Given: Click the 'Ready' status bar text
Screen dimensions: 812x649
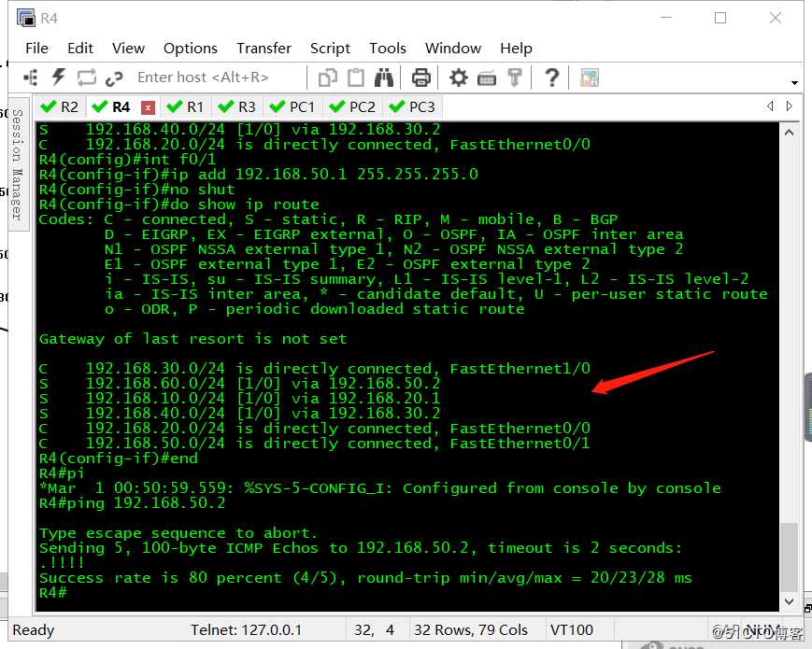Looking at the screenshot, I should [x=33, y=629].
